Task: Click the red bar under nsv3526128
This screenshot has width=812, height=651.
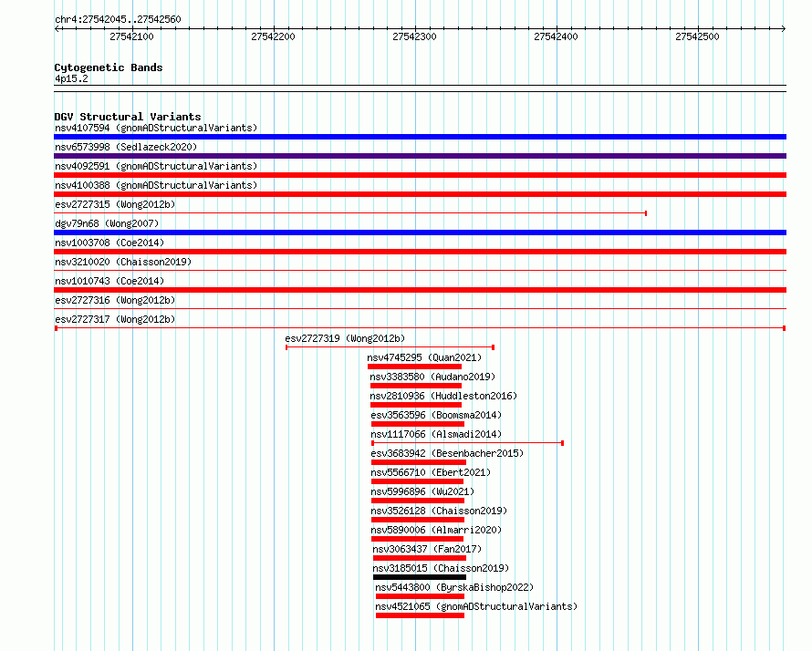Action: [418, 520]
